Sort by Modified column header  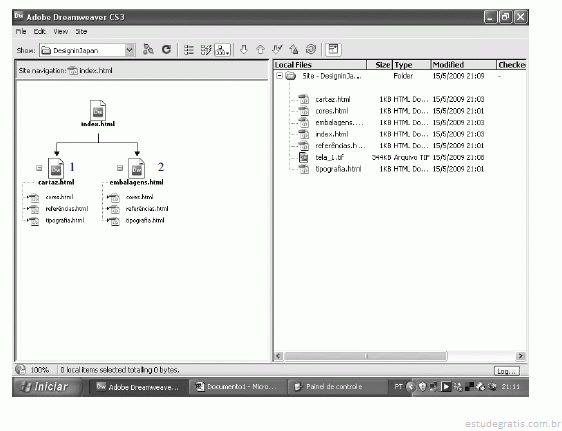click(x=463, y=65)
